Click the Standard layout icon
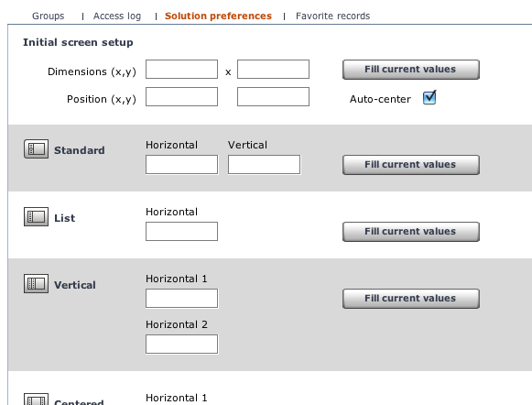Viewport: 532px width, 405px height. click(x=36, y=148)
